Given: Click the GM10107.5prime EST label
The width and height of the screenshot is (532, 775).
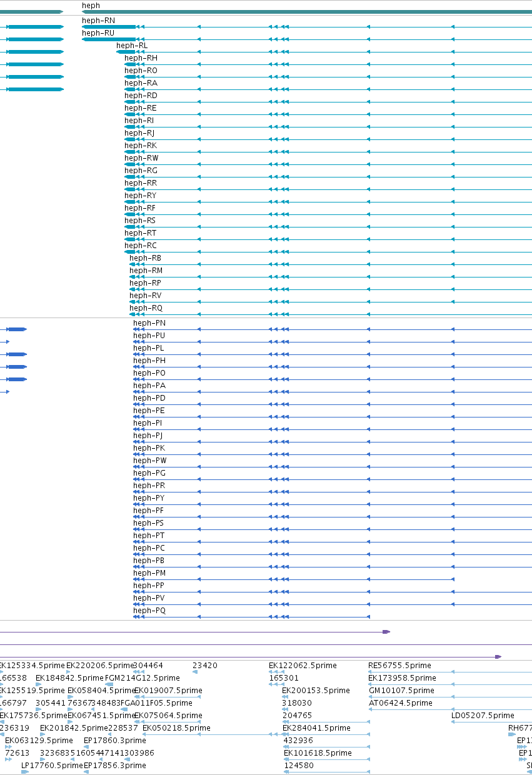Looking at the screenshot, I should point(401,691).
